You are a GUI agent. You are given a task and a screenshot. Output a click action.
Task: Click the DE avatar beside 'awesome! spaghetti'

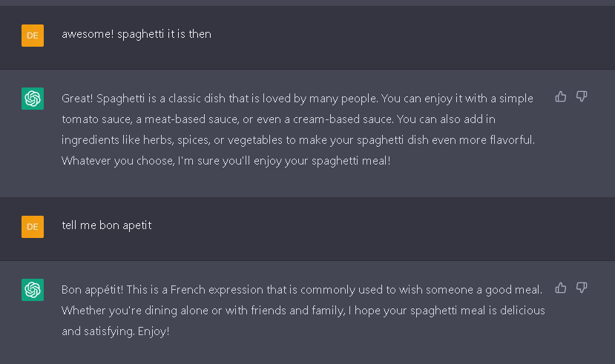(x=33, y=35)
